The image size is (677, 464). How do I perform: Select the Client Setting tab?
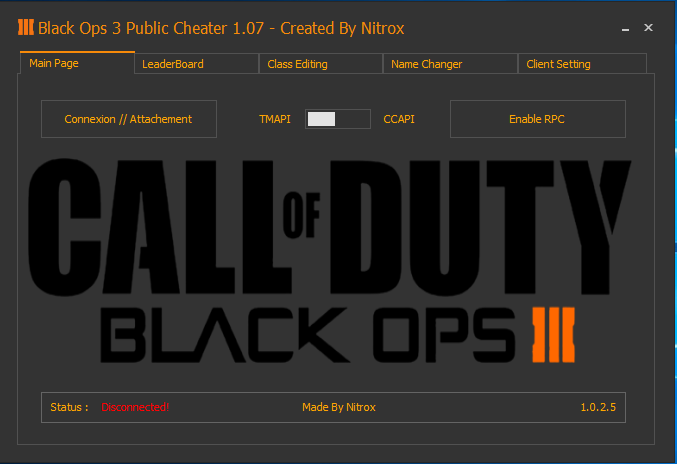pyautogui.click(x=582, y=64)
